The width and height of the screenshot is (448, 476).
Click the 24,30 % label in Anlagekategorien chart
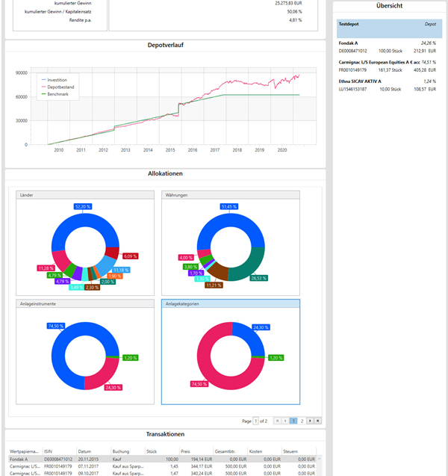point(261,327)
